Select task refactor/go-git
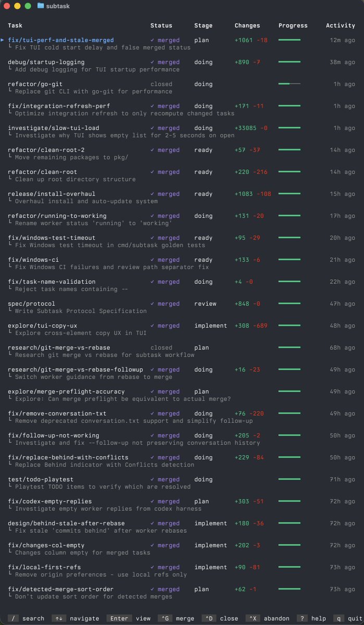This screenshot has width=364, height=625. point(35,84)
